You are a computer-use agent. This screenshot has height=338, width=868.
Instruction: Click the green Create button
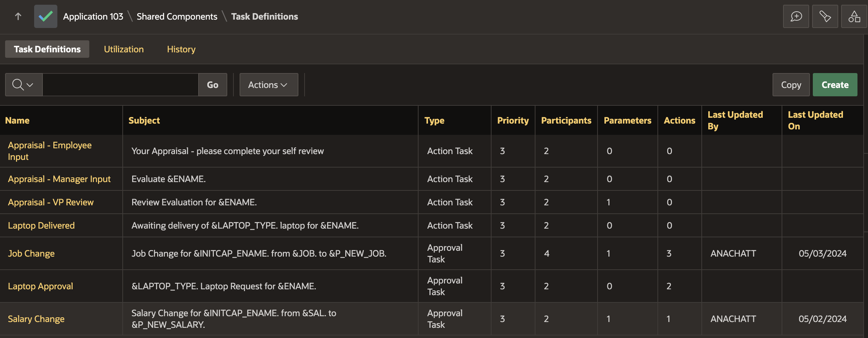tap(835, 84)
